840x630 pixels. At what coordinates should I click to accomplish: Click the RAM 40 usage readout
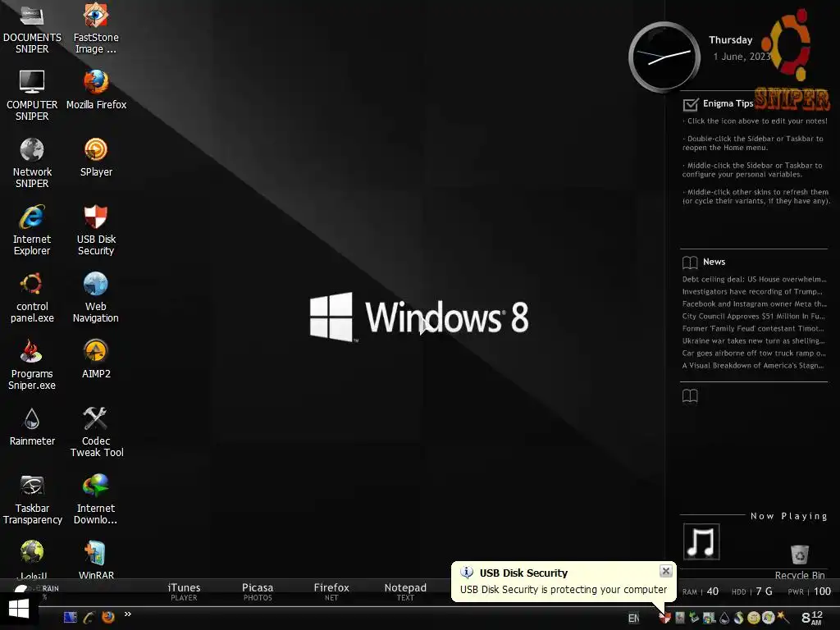701,591
